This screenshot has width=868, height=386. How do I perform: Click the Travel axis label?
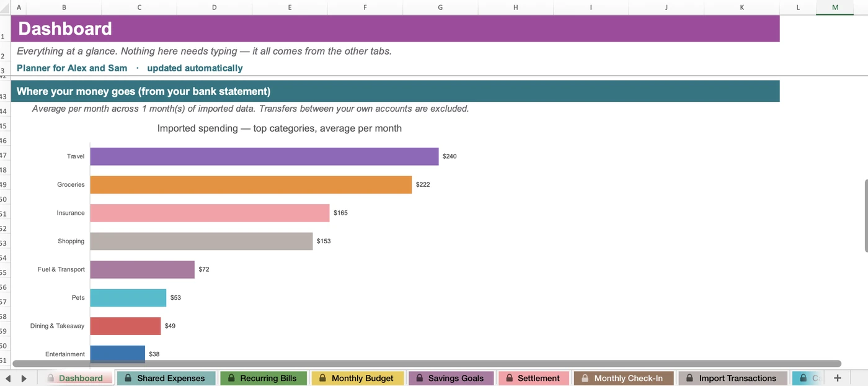pos(76,156)
